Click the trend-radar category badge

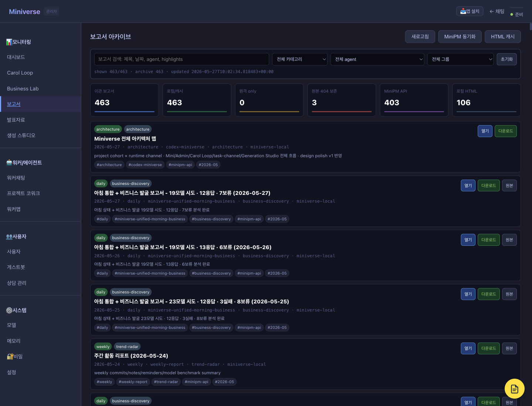point(127,347)
